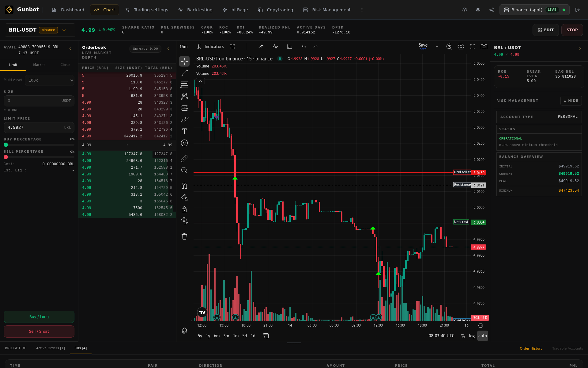This screenshot has width=588, height=368.
Task: Click the Limit Price input field
Action: click(39, 127)
